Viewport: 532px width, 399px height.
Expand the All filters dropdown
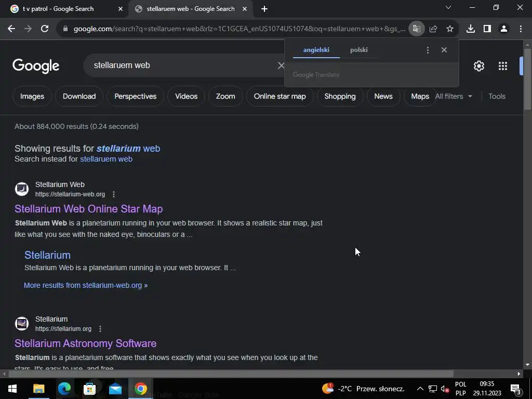click(x=454, y=96)
